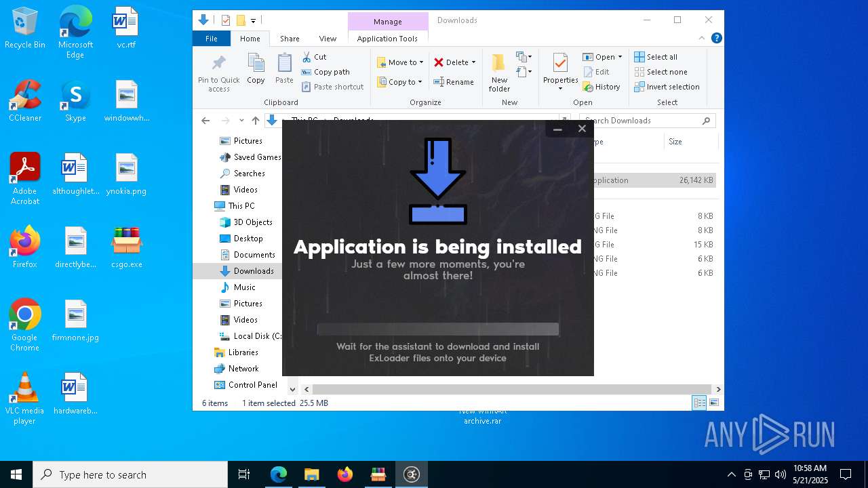The width and height of the screenshot is (868, 488).
Task: Open Adobe Acrobat desktop shortcut
Action: [x=25, y=179]
